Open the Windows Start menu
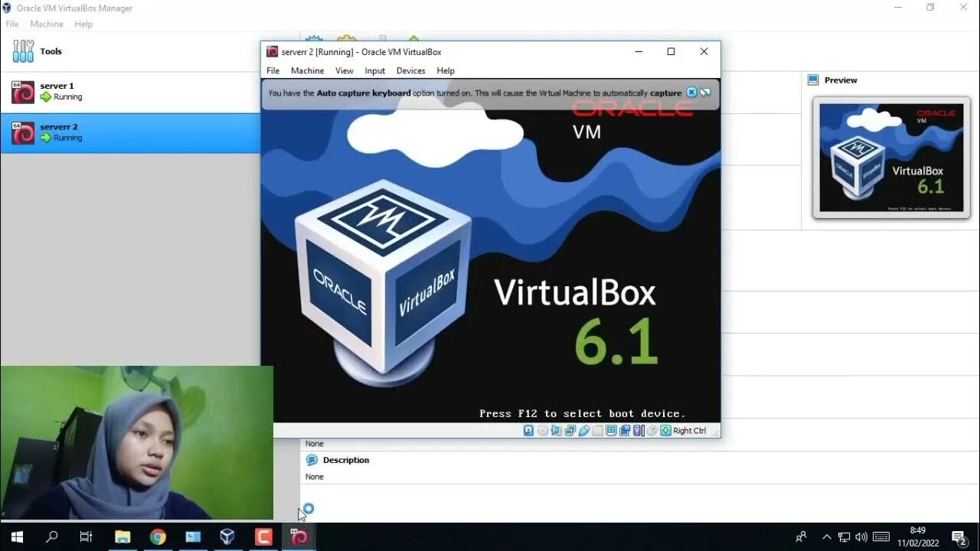The height and width of the screenshot is (551, 980). [17, 536]
